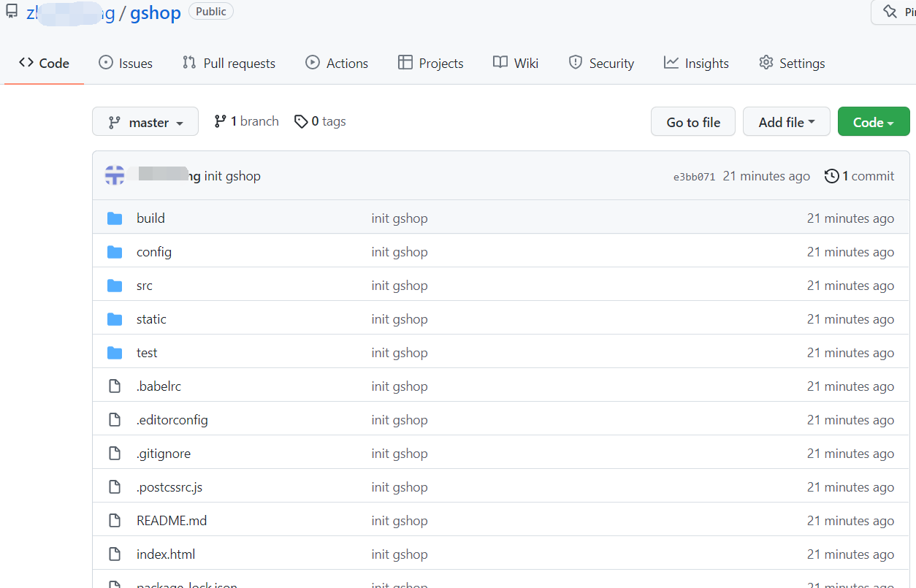This screenshot has width=916, height=588.
Task: Open the index.html file
Action: [166, 554]
